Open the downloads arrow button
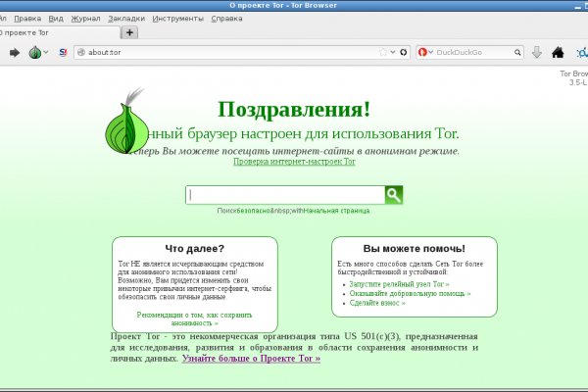Screen dimensions: 588x392 (x=536, y=52)
